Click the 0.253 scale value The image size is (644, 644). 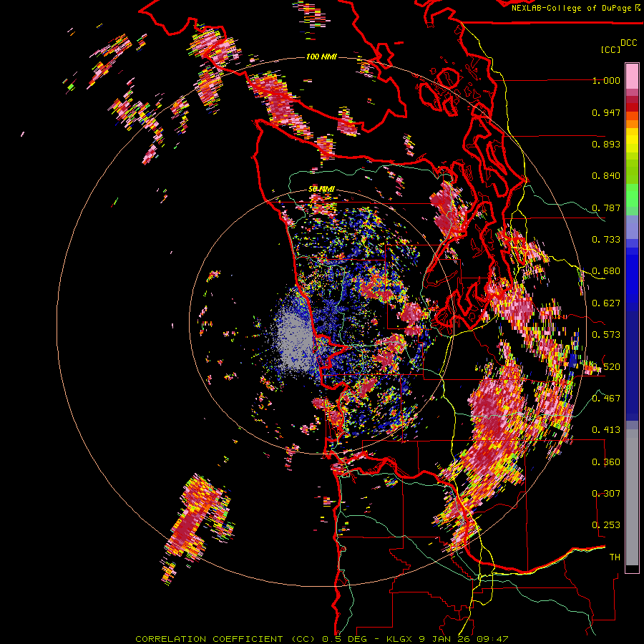pos(606,525)
